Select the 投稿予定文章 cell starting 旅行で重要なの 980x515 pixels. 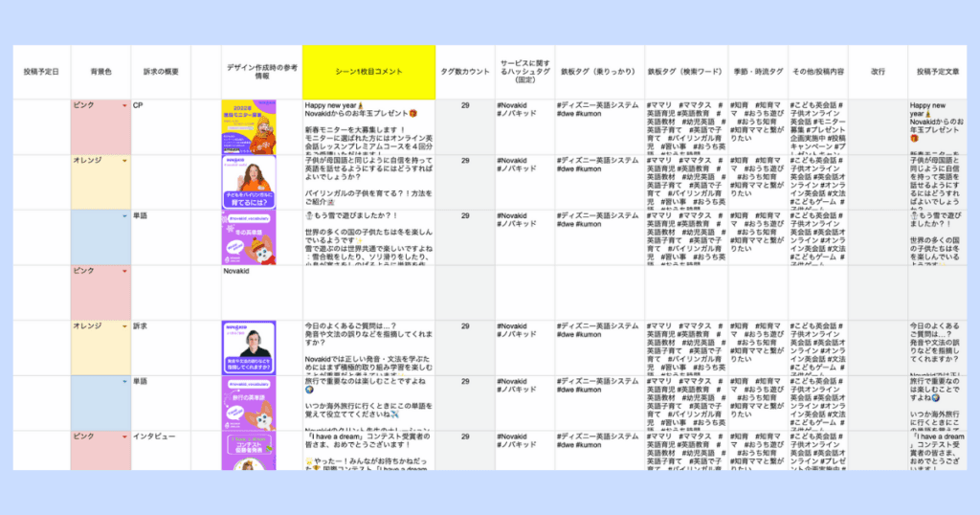pyautogui.click(x=937, y=403)
